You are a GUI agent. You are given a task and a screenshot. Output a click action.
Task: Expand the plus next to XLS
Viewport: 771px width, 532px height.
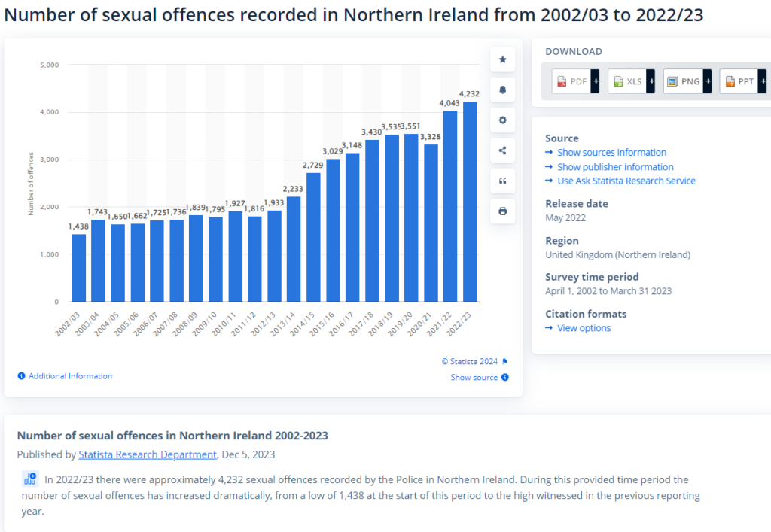click(x=651, y=81)
